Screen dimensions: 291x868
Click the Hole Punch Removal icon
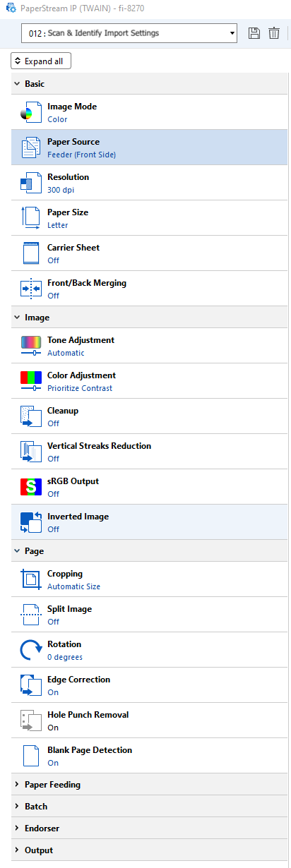point(30,721)
